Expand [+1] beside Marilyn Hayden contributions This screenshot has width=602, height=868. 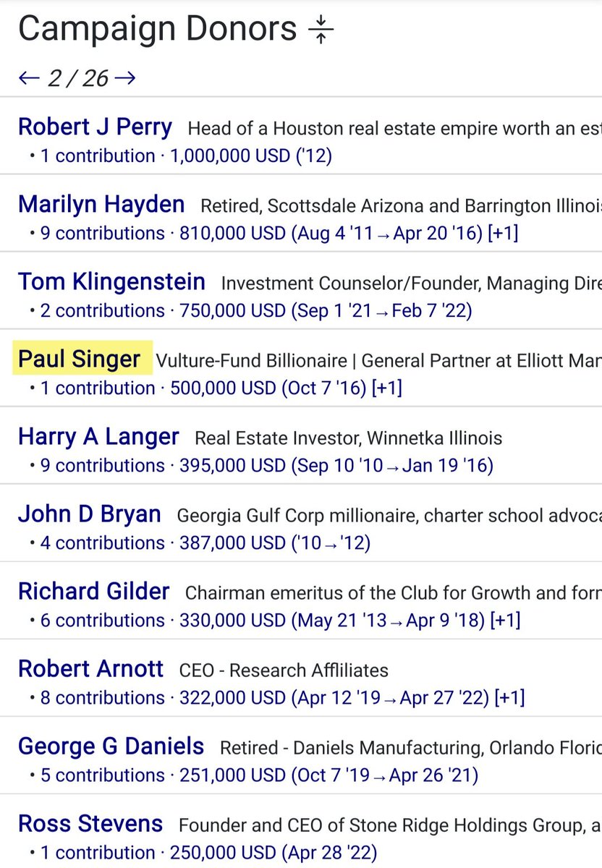(503, 234)
